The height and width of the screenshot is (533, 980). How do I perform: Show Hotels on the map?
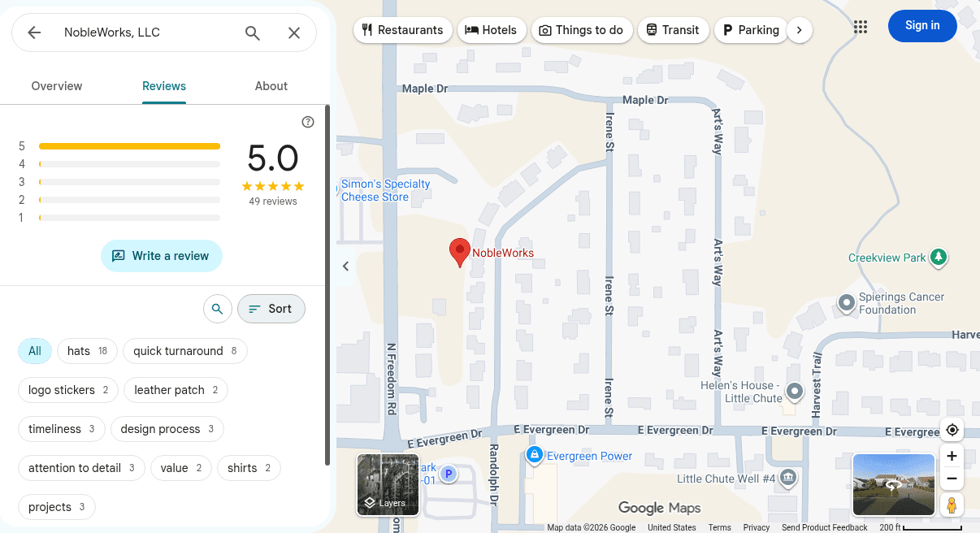[491, 30]
